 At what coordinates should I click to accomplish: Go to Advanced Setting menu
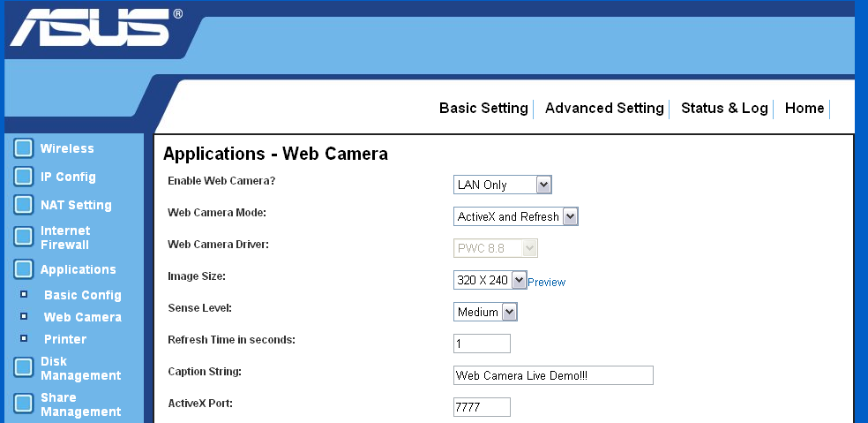coord(604,109)
